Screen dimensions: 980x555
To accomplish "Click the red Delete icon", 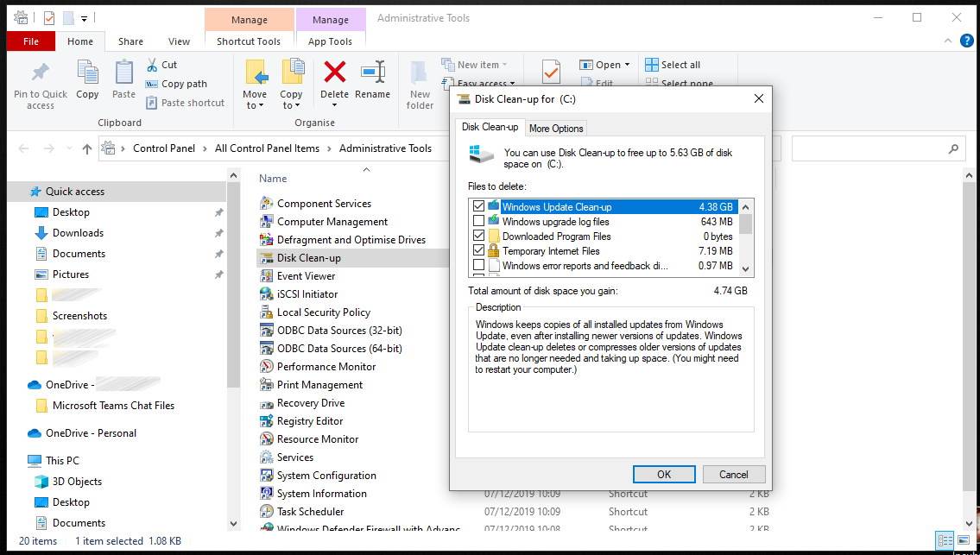I will coord(334,72).
